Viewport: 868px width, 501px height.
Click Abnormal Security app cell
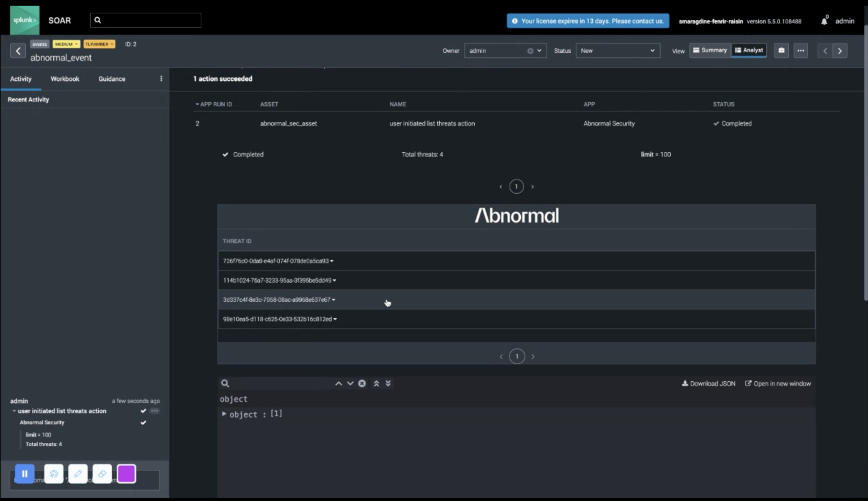pos(609,123)
